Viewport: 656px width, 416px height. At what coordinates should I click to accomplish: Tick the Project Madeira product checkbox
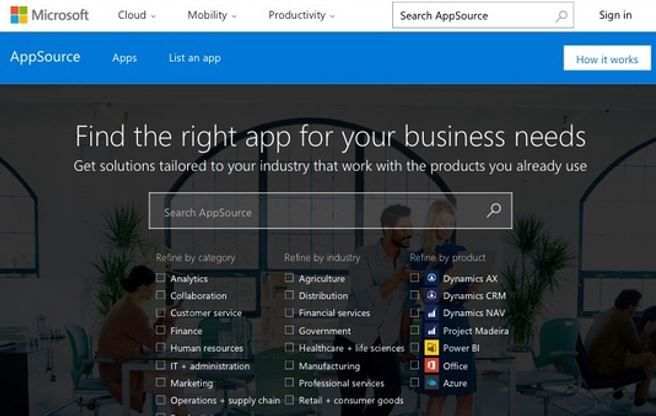[x=415, y=331]
